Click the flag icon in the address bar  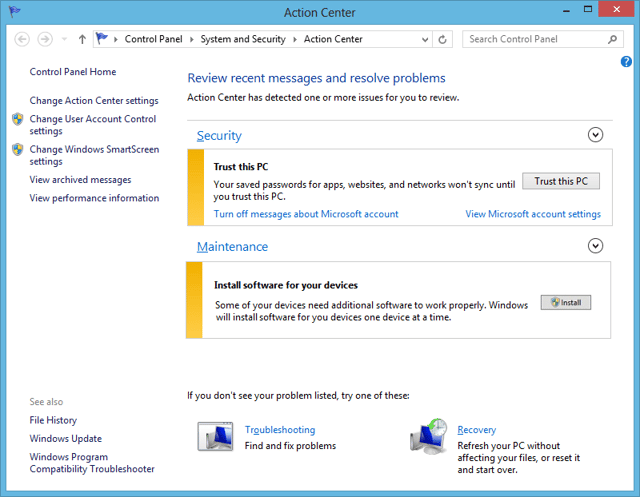(x=102, y=39)
